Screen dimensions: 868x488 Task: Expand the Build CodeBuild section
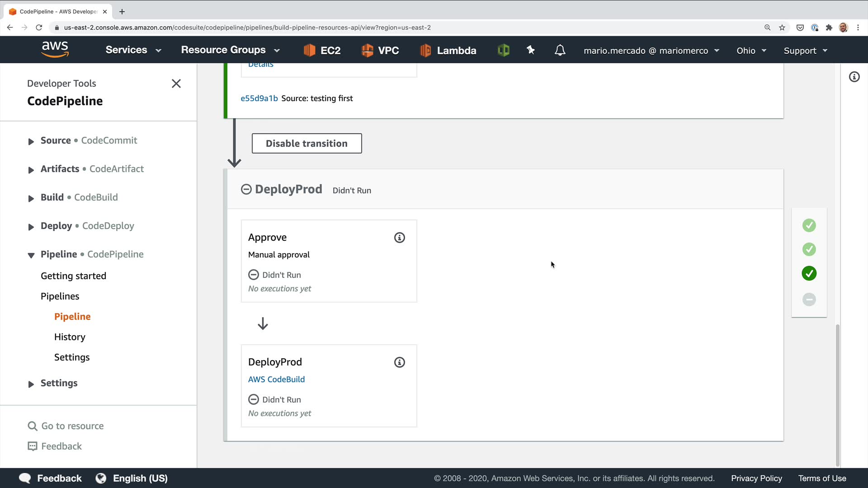(31, 198)
